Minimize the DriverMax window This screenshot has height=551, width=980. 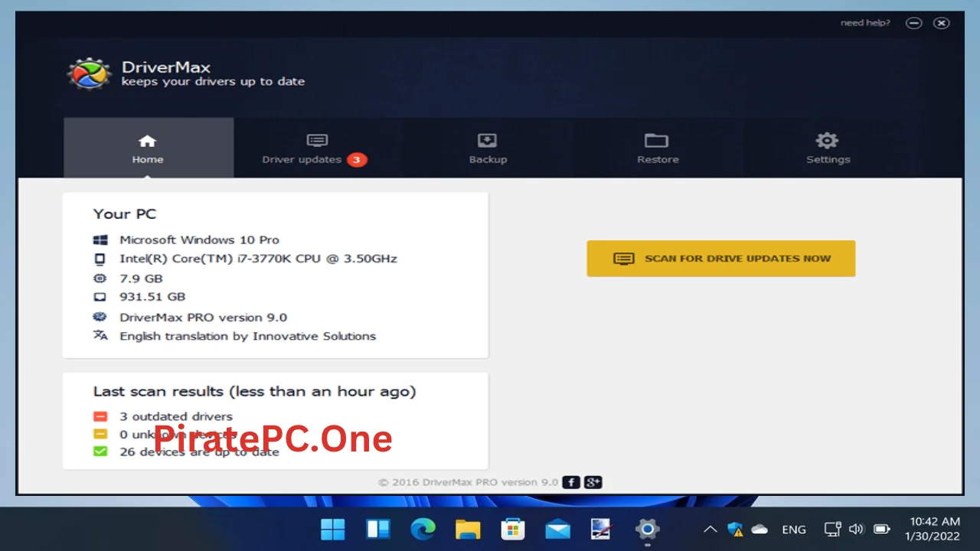(913, 23)
